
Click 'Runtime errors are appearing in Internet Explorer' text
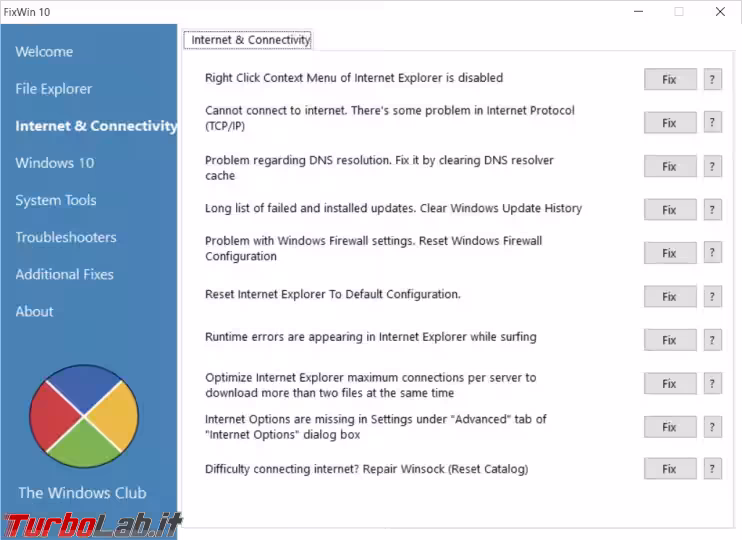pyautogui.click(x=371, y=337)
